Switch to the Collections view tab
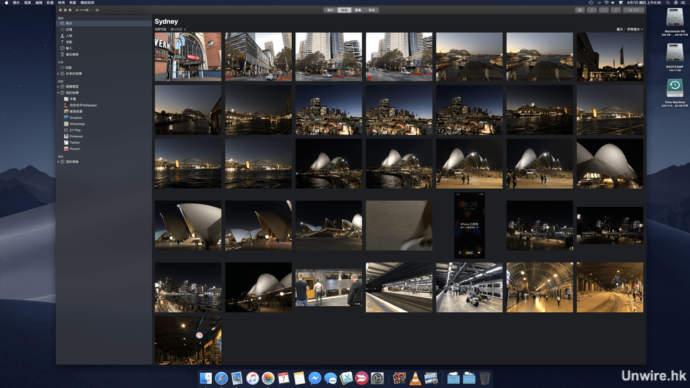The image size is (690, 388). pos(358,10)
